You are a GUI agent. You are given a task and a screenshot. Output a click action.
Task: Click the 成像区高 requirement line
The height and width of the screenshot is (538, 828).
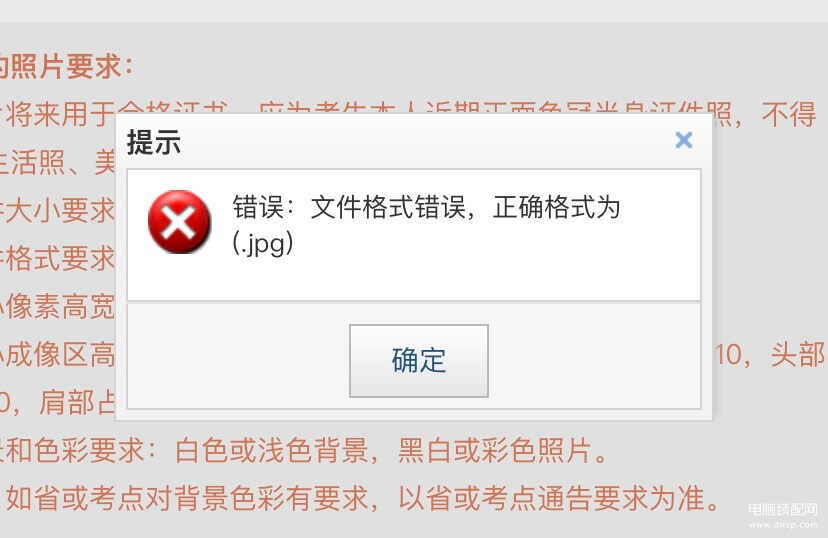click(x=57, y=354)
